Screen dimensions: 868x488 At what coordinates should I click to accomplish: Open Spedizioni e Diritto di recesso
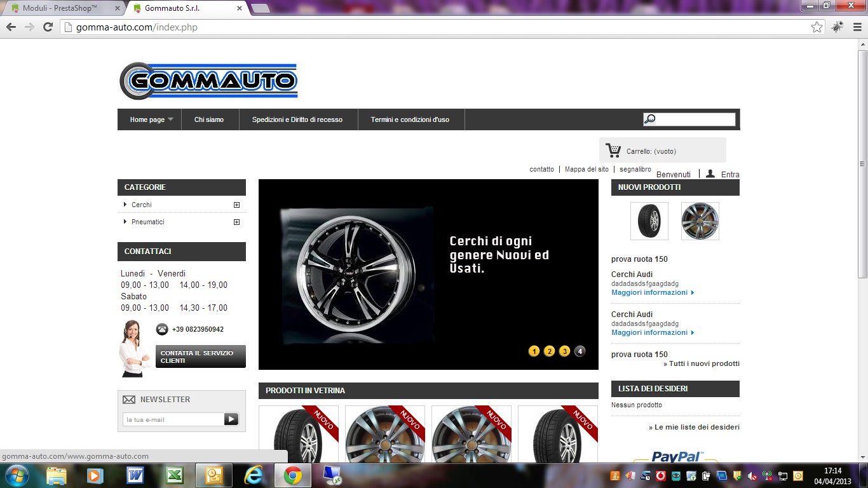coord(297,119)
